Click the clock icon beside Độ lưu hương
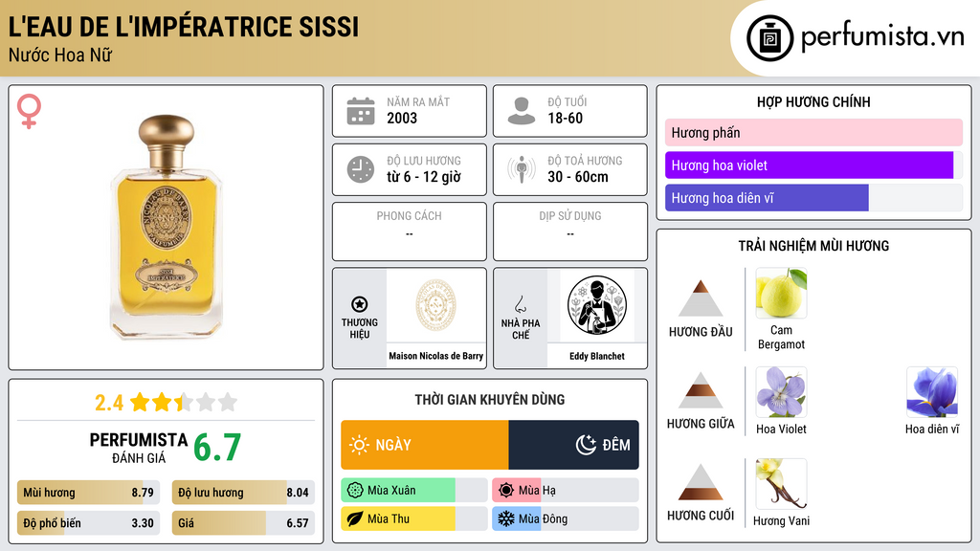Viewport: 980px width, 551px height. pos(361,169)
